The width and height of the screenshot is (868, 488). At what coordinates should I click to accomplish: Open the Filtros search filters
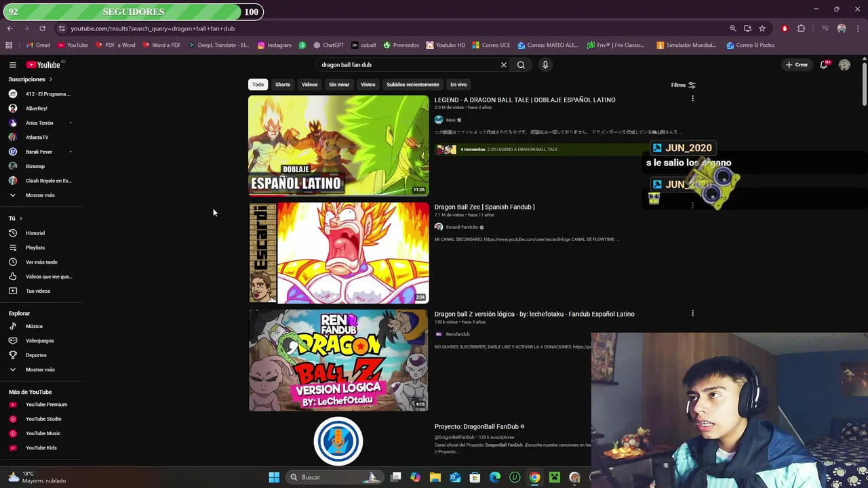[x=683, y=85]
